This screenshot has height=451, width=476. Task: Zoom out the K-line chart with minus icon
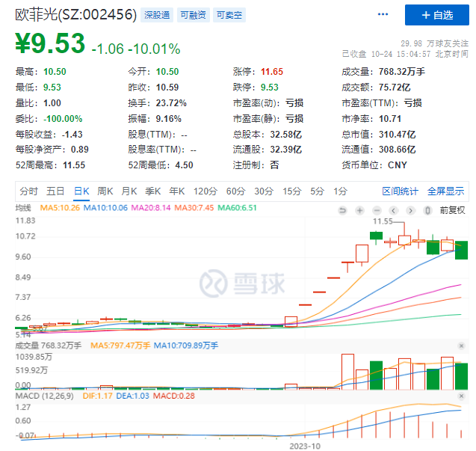click(x=377, y=210)
